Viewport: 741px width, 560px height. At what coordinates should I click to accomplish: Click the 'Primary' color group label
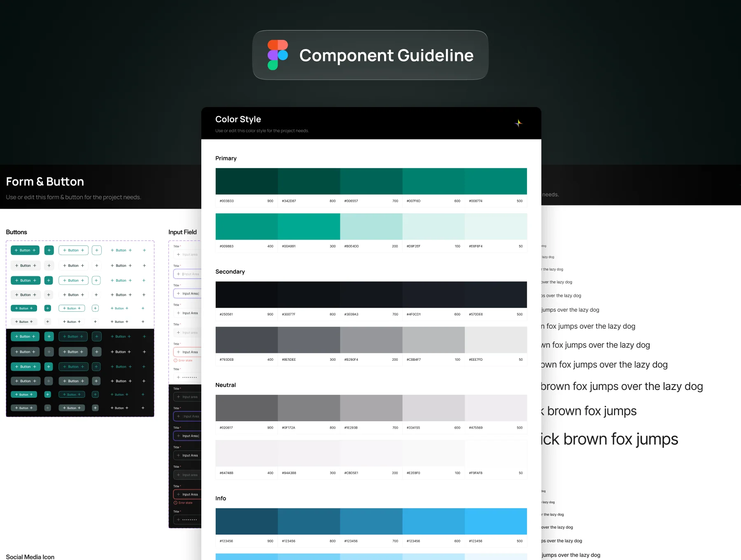point(226,159)
